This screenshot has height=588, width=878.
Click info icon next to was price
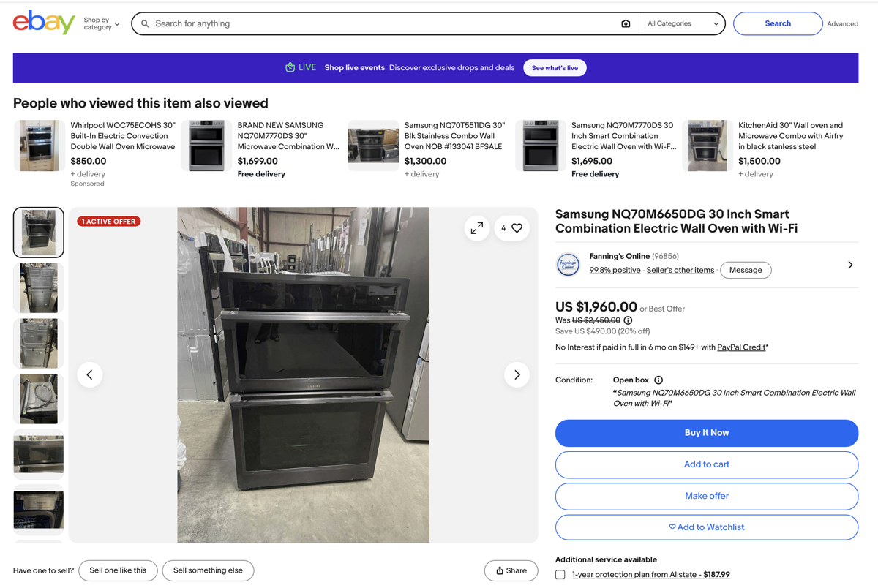pos(628,320)
